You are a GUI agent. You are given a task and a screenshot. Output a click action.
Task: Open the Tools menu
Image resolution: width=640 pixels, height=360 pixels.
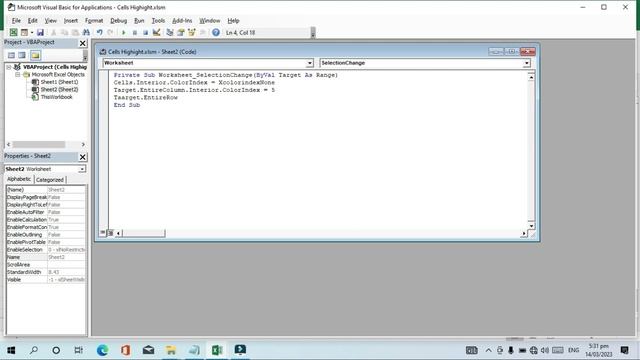(158, 20)
